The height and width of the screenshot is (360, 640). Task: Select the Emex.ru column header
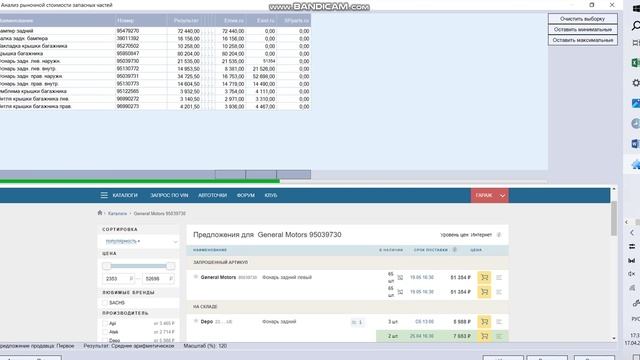(234, 20)
